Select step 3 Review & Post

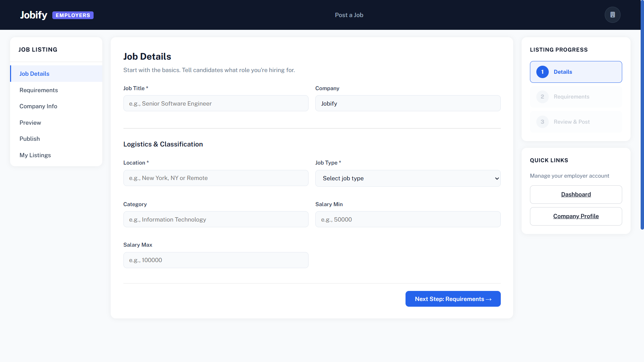click(576, 122)
